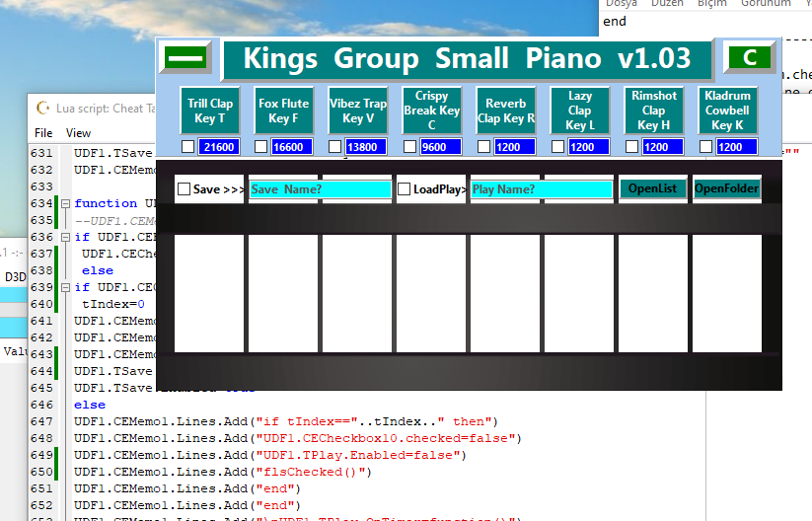This screenshot has width=812, height=521.
Task: Click the Save Name text field
Action: tap(320, 189)
